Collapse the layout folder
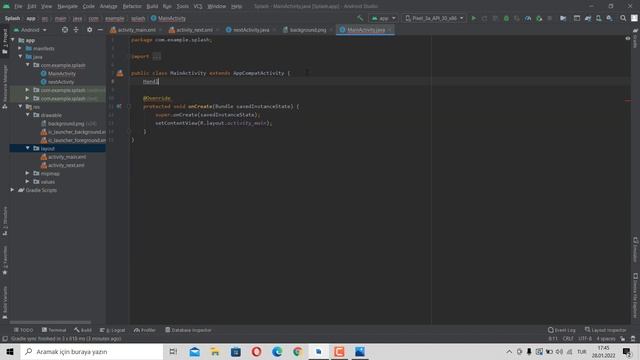The image size is (640, 360). coord(28,148)
